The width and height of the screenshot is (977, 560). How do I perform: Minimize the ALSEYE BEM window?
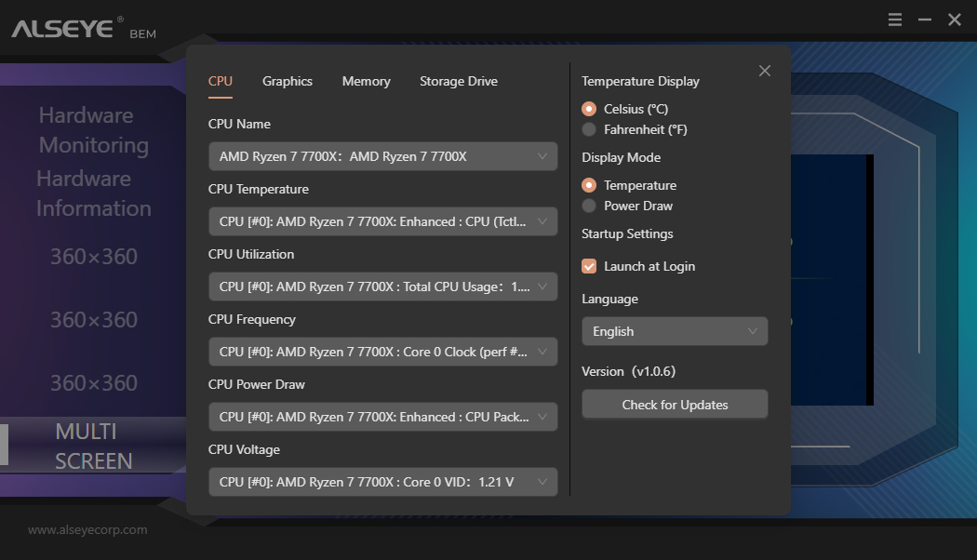click(925, 20)
